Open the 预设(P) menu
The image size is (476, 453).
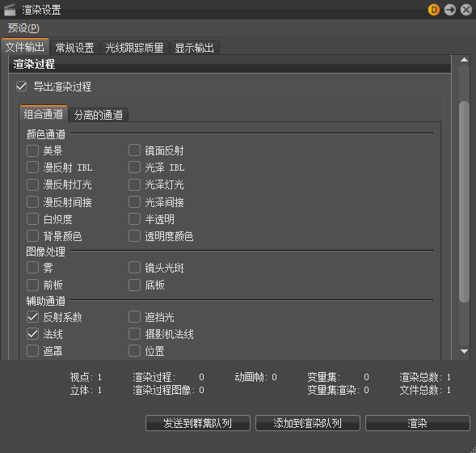pyautogui.click(x=23, y=28)
